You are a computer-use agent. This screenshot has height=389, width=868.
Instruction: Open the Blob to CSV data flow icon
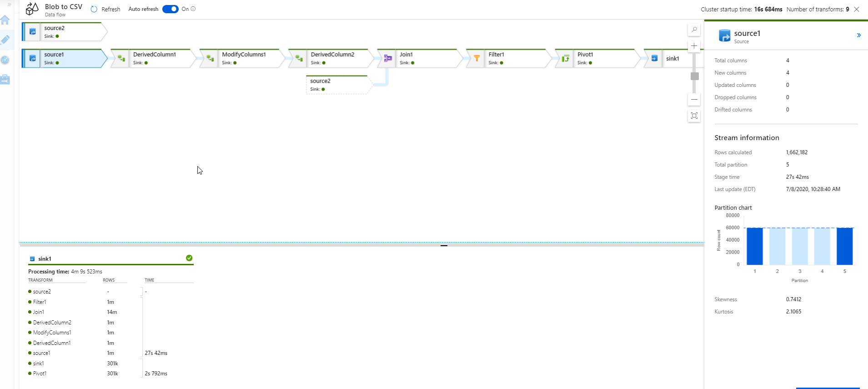(x=32, y=9)
